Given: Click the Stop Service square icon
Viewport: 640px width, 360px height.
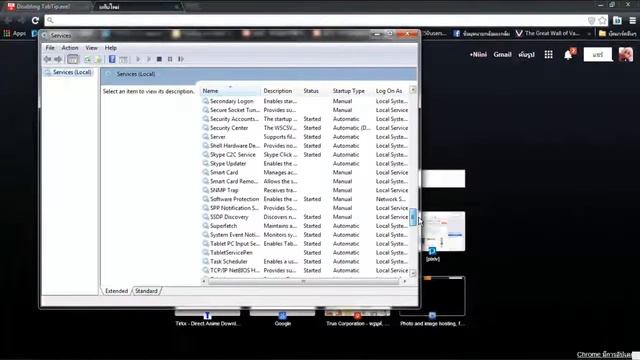Looking at the screenshot, I should coord(159,59).
